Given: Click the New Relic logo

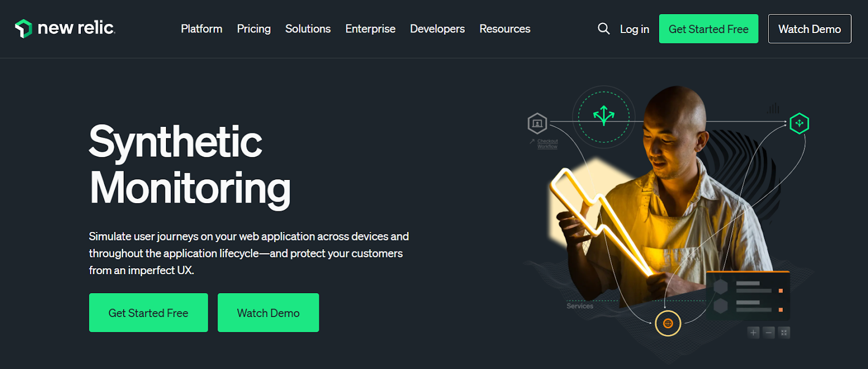Looking at the screenshot, I should 65,28.
